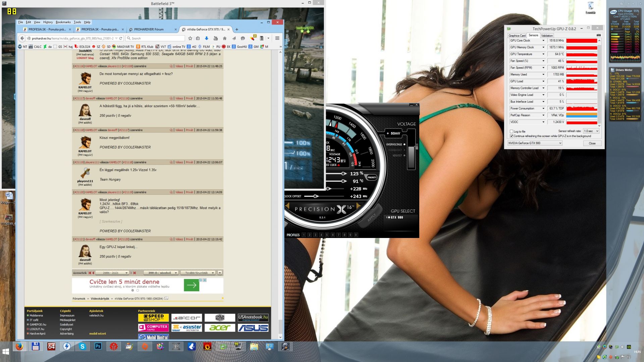Open the Bookmarks menu in Firefox
The image size is (644, 362).
63,22
